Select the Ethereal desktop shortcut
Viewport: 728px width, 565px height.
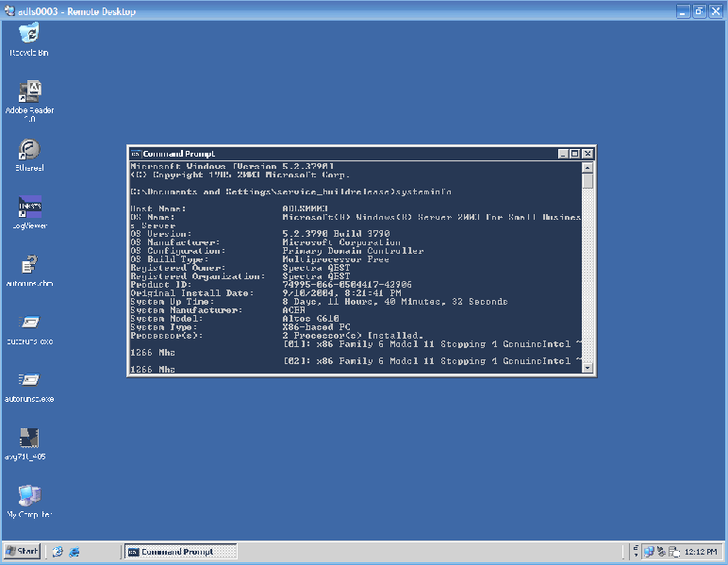pyautogui.click(x=29, y=156)
